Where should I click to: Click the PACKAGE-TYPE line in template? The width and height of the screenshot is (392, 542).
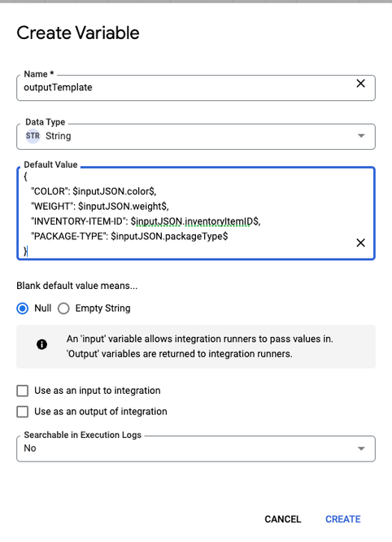pos(129,237)
